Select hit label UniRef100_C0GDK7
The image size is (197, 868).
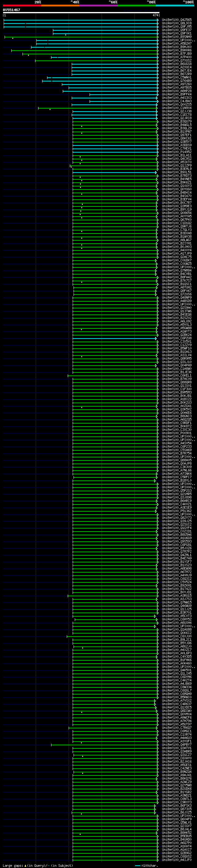point(177,260)
